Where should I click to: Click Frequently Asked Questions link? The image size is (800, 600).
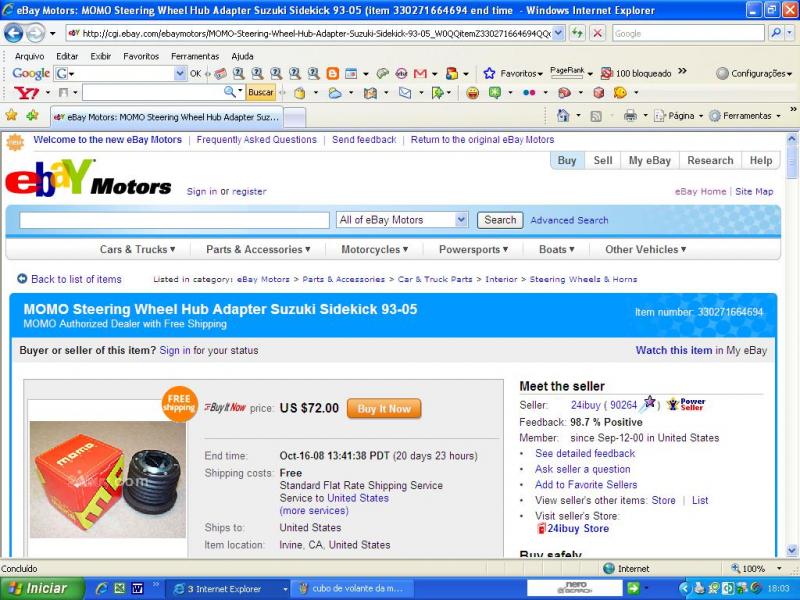[x=256, y=140]
